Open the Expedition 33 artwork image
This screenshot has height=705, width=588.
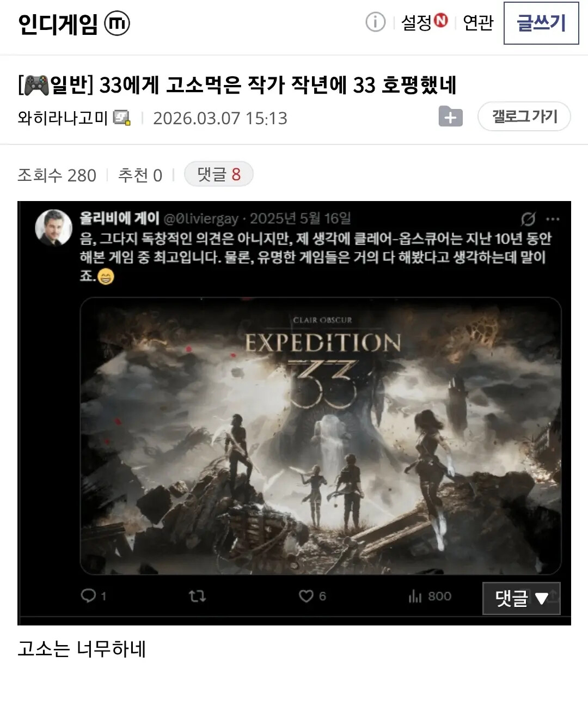click(321, 436)
